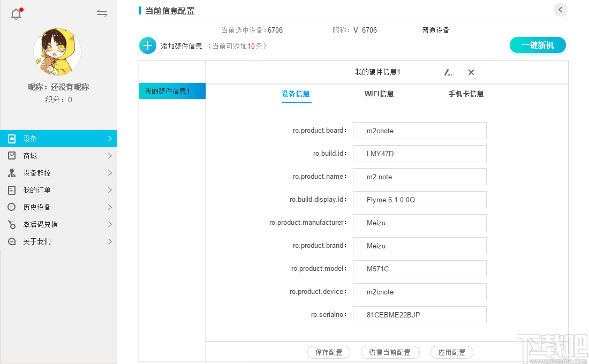The height and width of the screenshot is (364, 589).
Task: Click the 商城 shop icon in sidebar
Action: click(x=12, y=156)
